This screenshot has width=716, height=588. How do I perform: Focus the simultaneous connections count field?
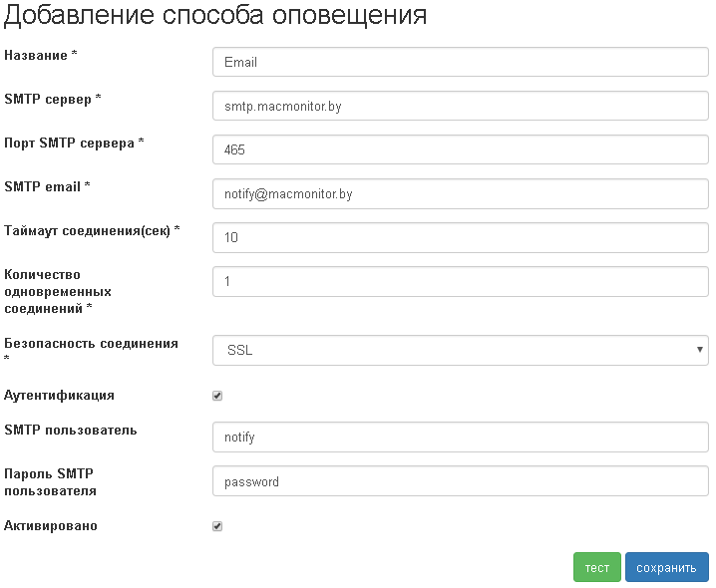tap(460, 282)
